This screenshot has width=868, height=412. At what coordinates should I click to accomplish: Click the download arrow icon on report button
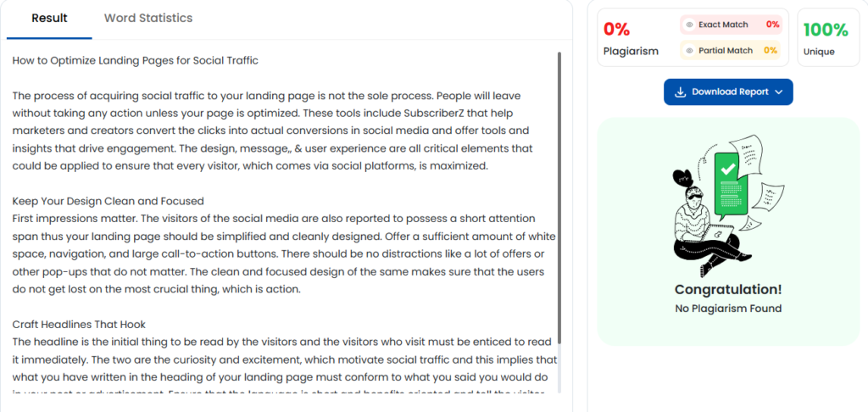(681, 92)
